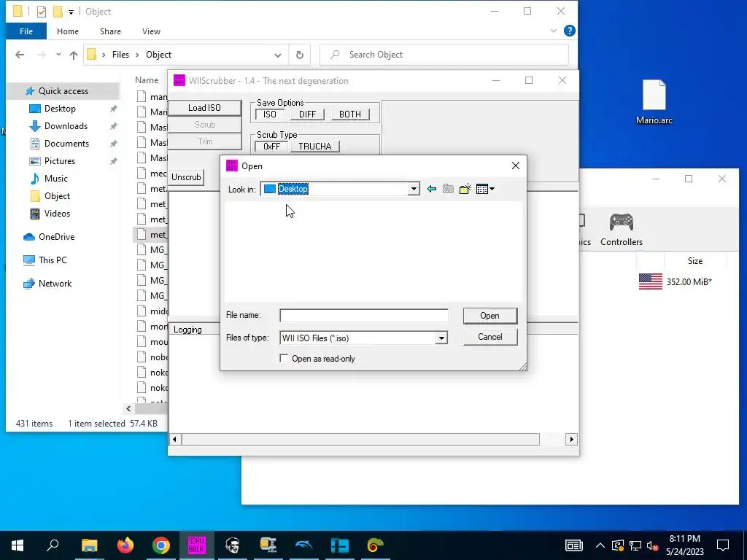747x560 pixels.
Task: Click the help question mark icon in Explorer
Action: 569,31
